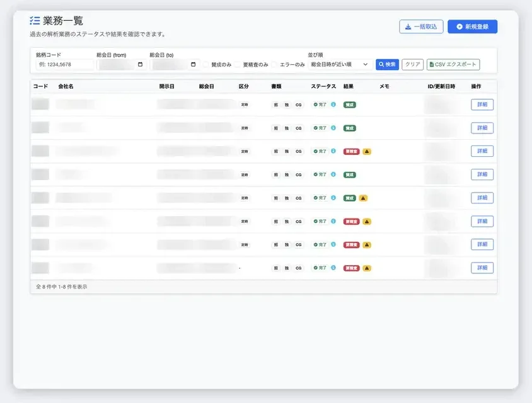Viewport: 532px width, 403px height.
Task: Click the yellow warning badge in the seventh row
Action: [x=367, y=245]
